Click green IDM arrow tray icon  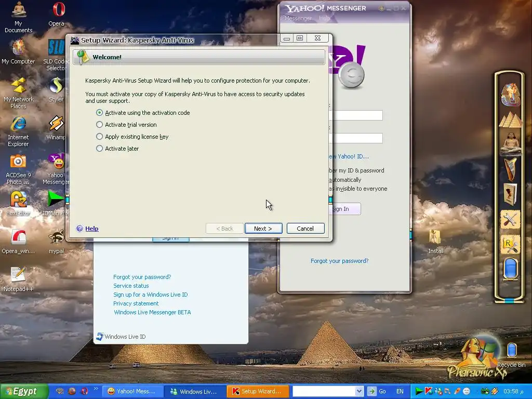pos(419,391)
